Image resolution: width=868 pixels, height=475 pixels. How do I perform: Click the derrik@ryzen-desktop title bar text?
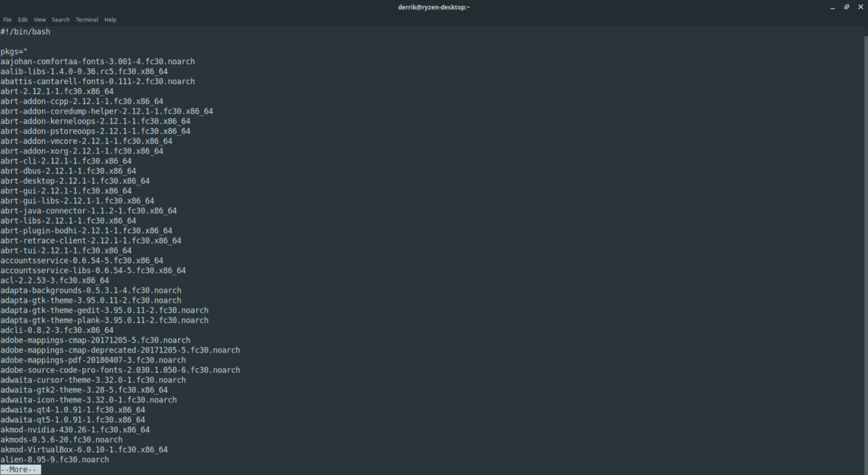point(434,7)
